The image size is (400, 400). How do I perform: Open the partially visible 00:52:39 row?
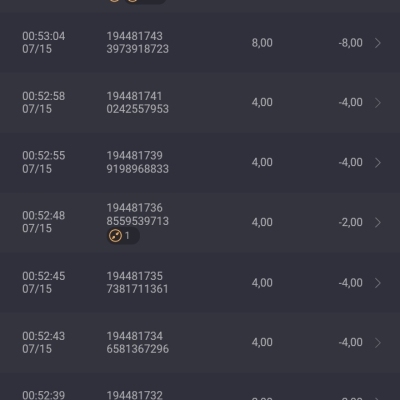click(200, 389)
